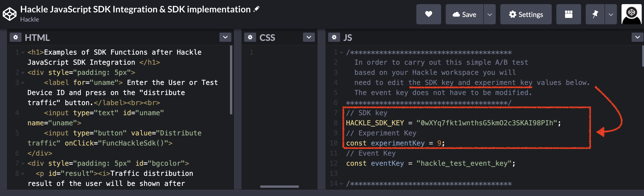Click onClick="FuncHackleSdk()" attribute in HTML
This screenshot has height=196, width=644.
(116, 143)
